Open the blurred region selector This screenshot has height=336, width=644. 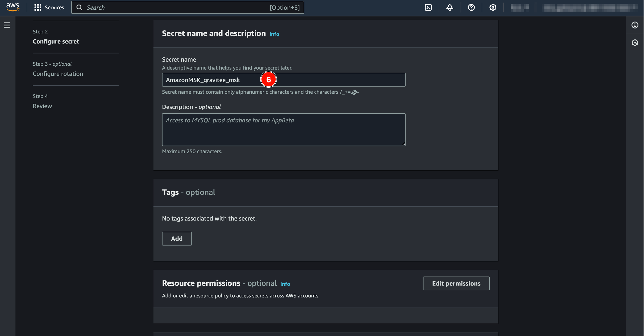[520, 8]
